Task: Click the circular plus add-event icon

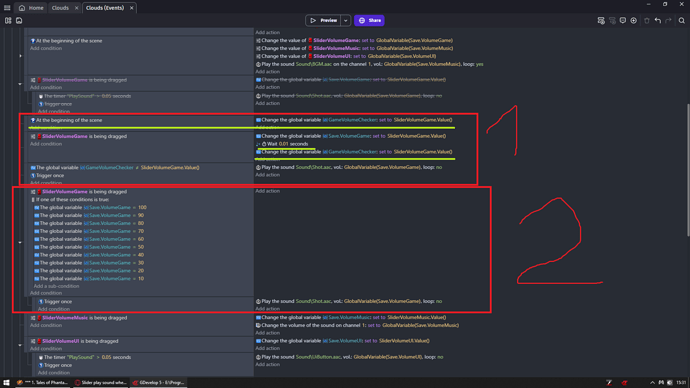Action: click(634, 21)
